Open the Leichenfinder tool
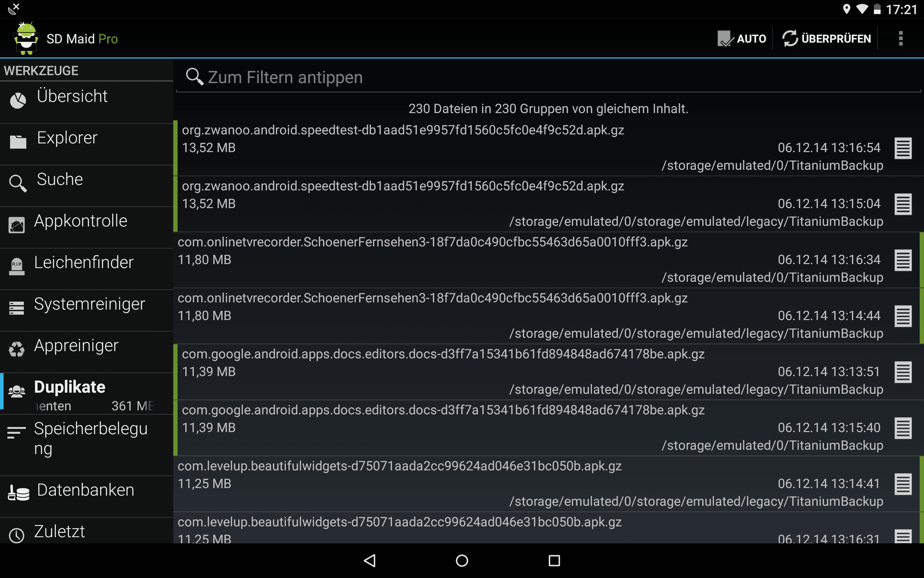The height and width of the screenshot is (578, 924). [x=87, y=268]
